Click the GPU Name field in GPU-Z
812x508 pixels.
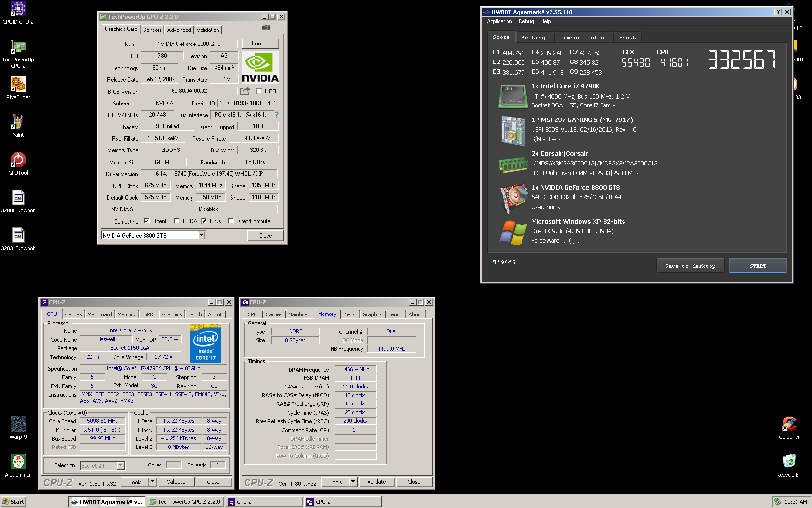point(189,44)
